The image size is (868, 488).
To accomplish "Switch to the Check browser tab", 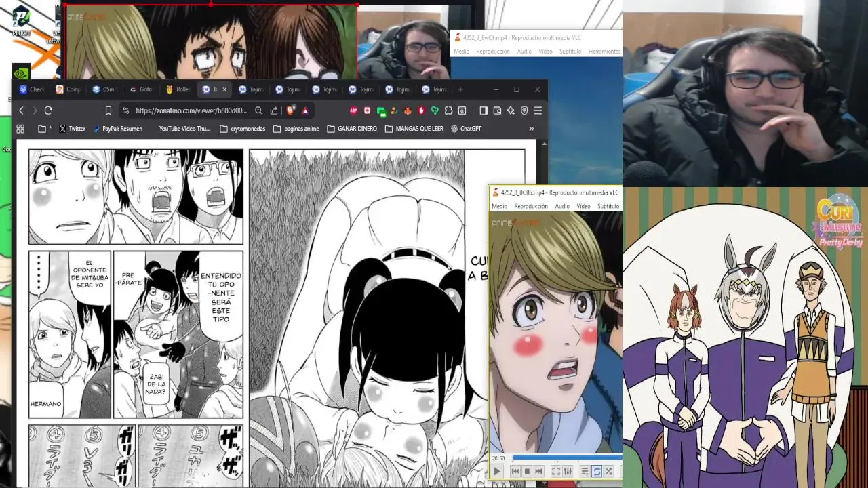I will coord(32,89).
